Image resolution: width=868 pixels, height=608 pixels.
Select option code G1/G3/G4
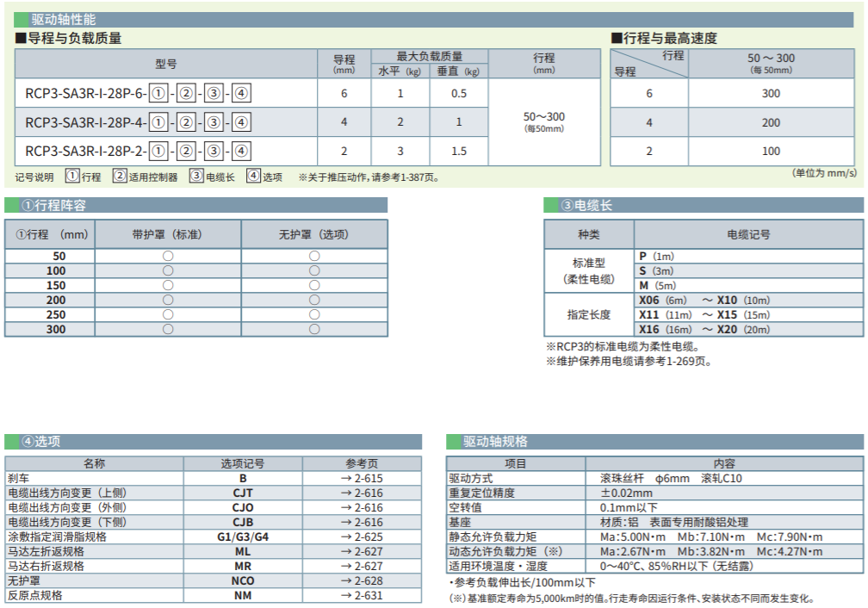click(243, 537)
